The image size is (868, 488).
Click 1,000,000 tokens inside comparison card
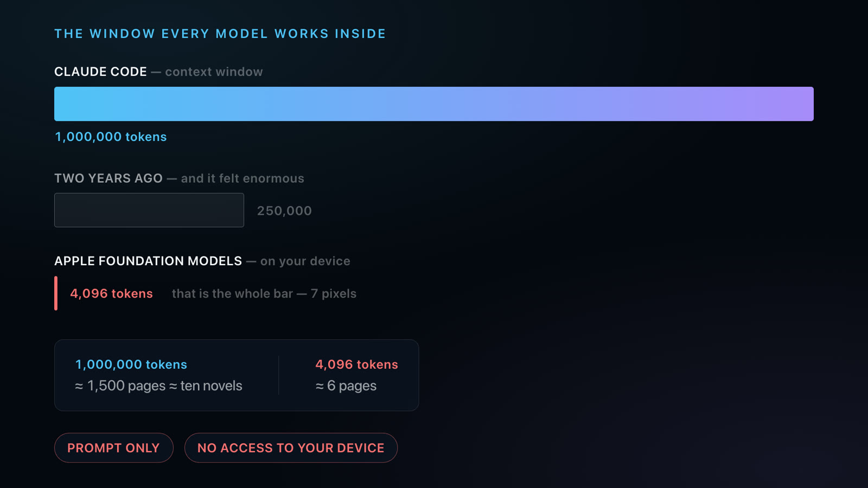point(131,364)
